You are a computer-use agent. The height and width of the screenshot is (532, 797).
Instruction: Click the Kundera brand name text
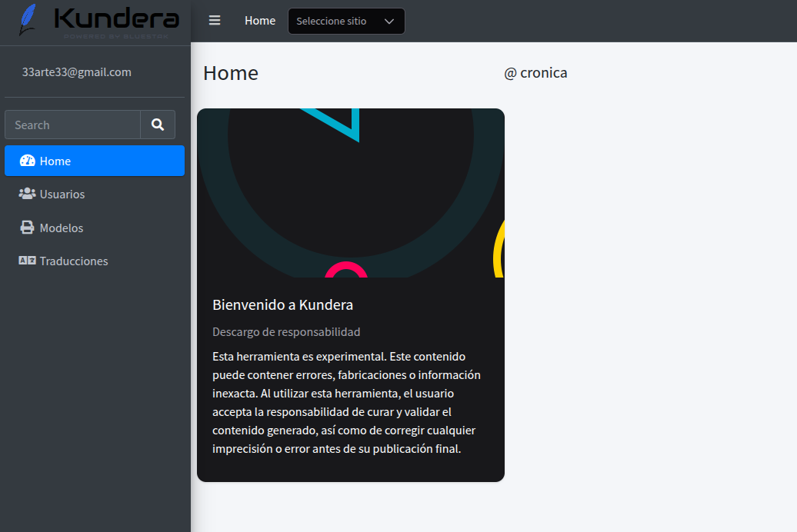[118, 18]
